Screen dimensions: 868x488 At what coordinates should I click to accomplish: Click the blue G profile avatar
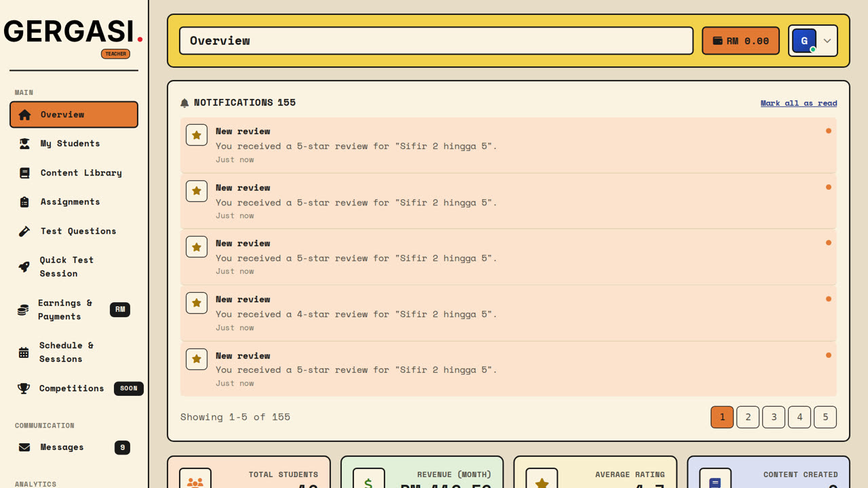click(x=804, y=41)
